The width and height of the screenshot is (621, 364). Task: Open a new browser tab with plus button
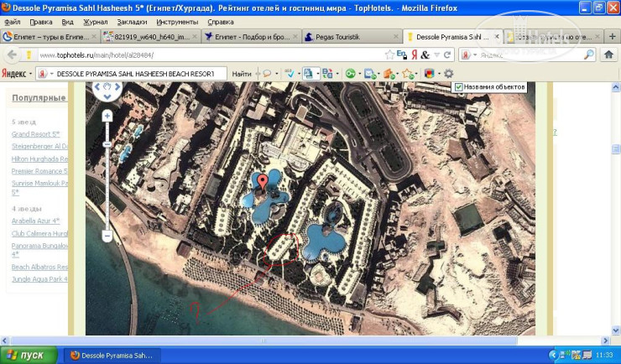coord(609,37)
